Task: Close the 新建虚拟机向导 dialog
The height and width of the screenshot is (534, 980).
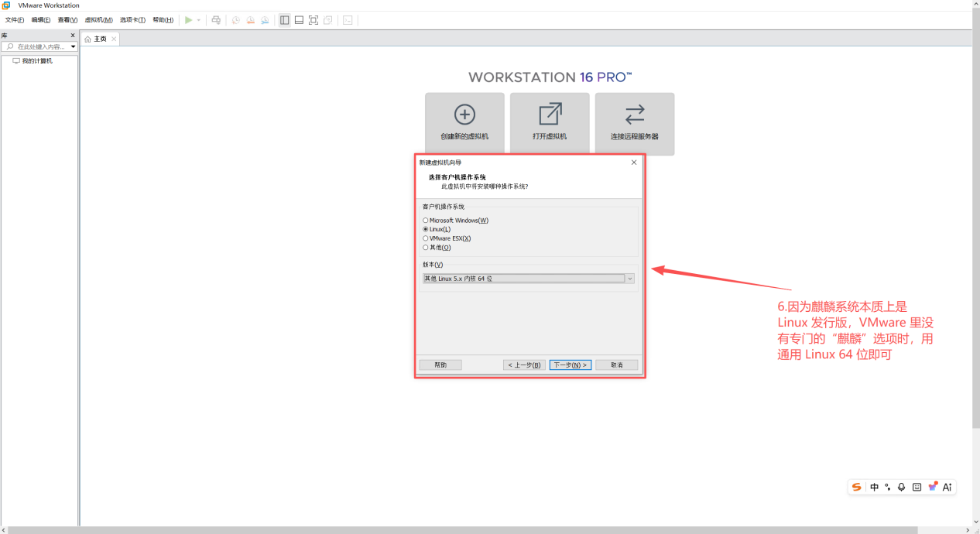Action: [634, 163]
